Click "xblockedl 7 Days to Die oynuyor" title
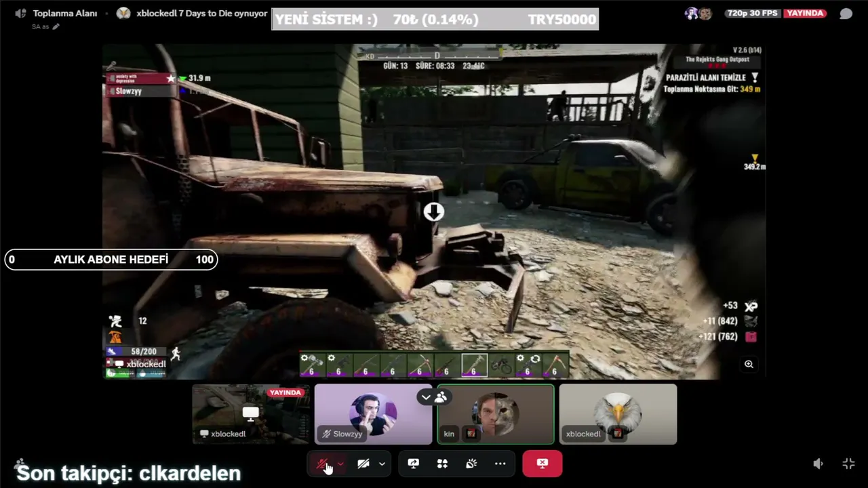The height and width of the screenshot is (488, 868). [202, 13]
